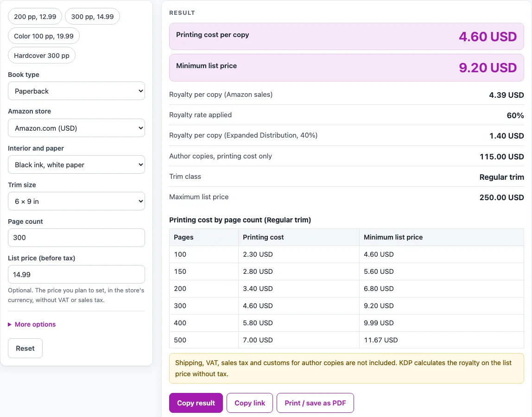Click the 9.99 USD minimum price cell
The image size is (532, 417).
pyautogui.click(x=442, y=322)
